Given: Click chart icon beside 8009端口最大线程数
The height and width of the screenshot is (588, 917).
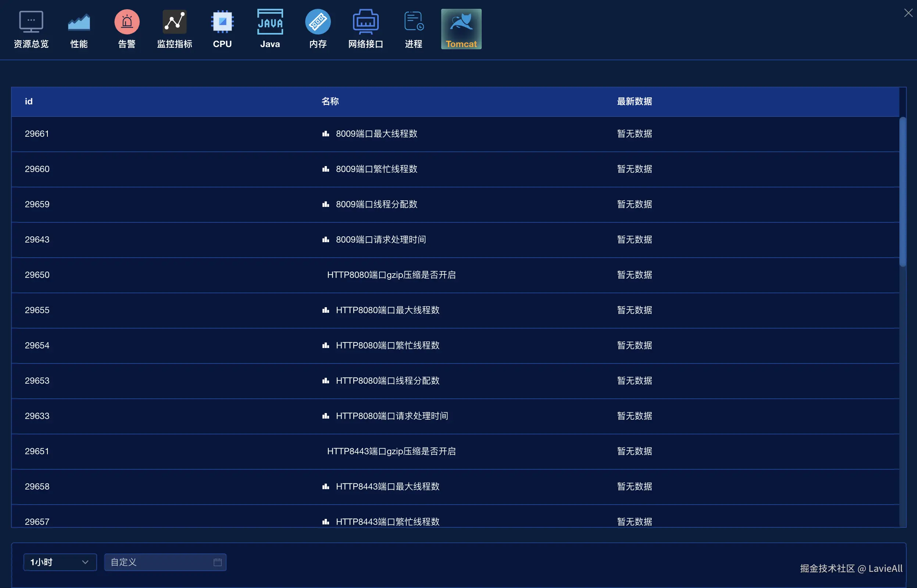Looking at the screenshot, I should (x=325, y=134).
